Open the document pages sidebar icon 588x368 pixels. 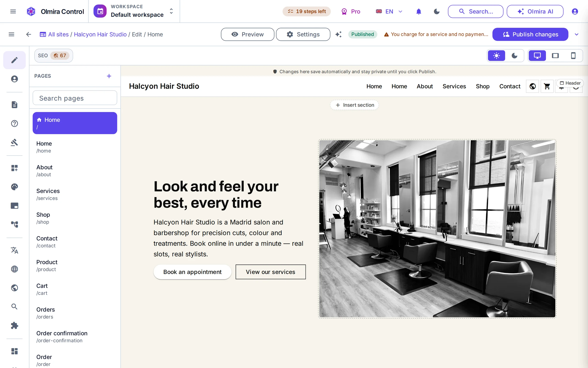[14, 105]
